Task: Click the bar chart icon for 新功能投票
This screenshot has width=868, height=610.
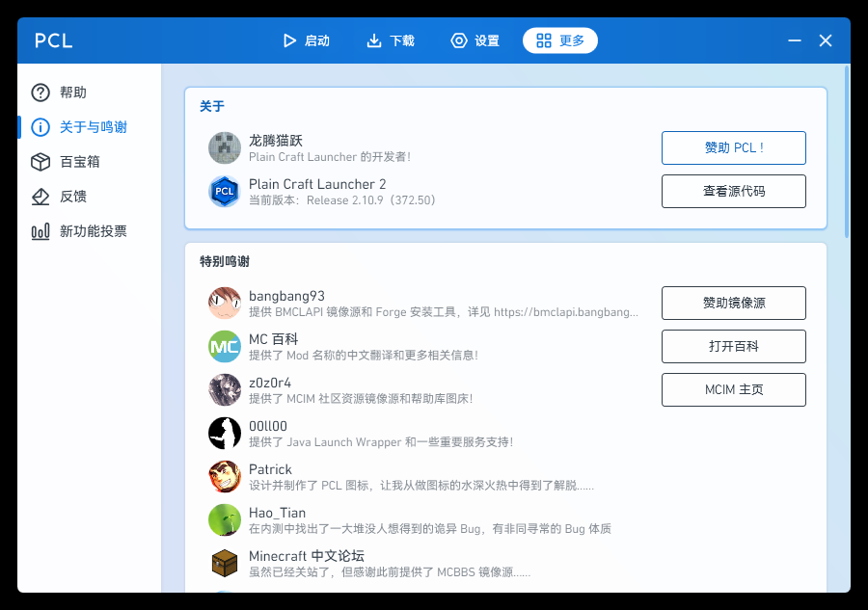Action: click(41, 231)
